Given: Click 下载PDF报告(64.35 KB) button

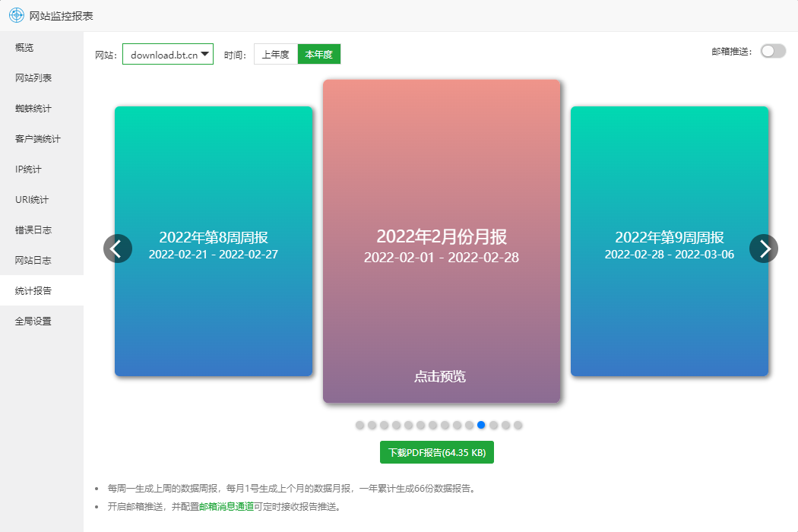Looking at the screenshot, I should point(437,452).
